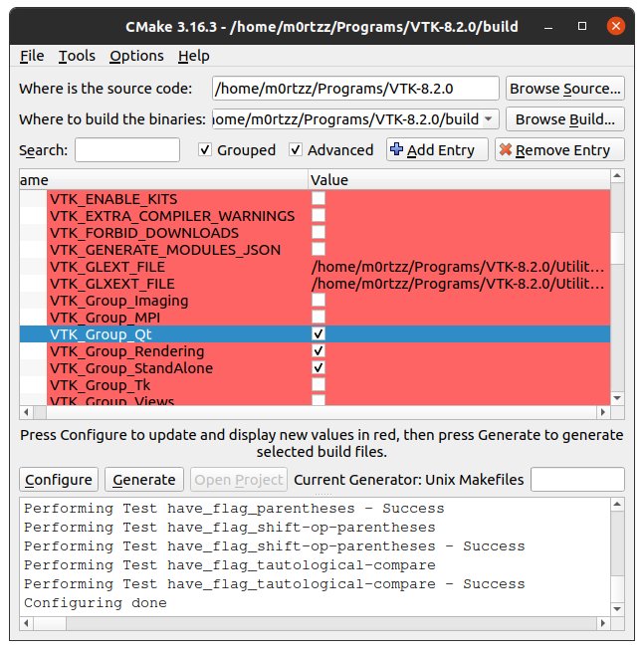
Task: Toggle the Advanced checkbox
Action: pos(295,149)
